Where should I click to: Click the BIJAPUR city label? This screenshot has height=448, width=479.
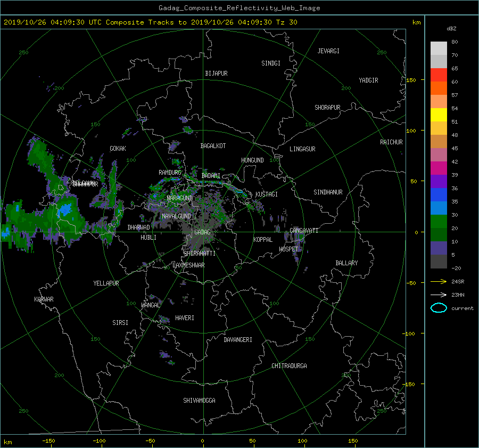tap(216, 74)
